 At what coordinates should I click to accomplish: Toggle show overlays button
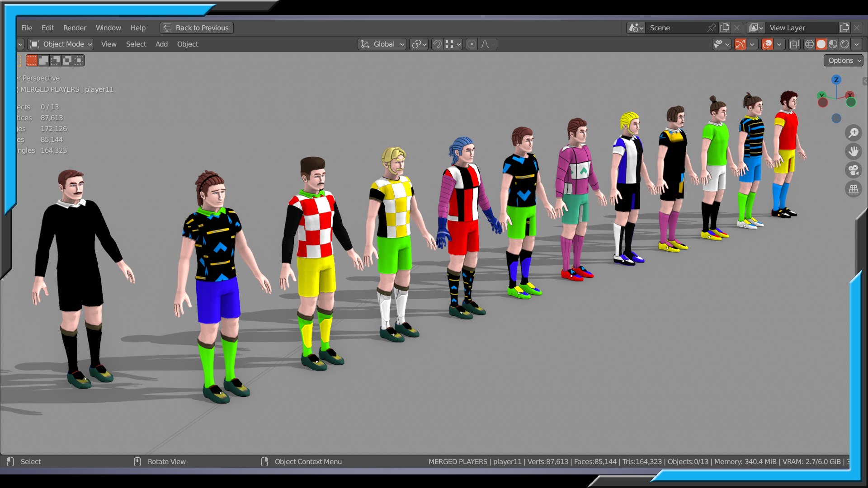[x=767, y=44]
